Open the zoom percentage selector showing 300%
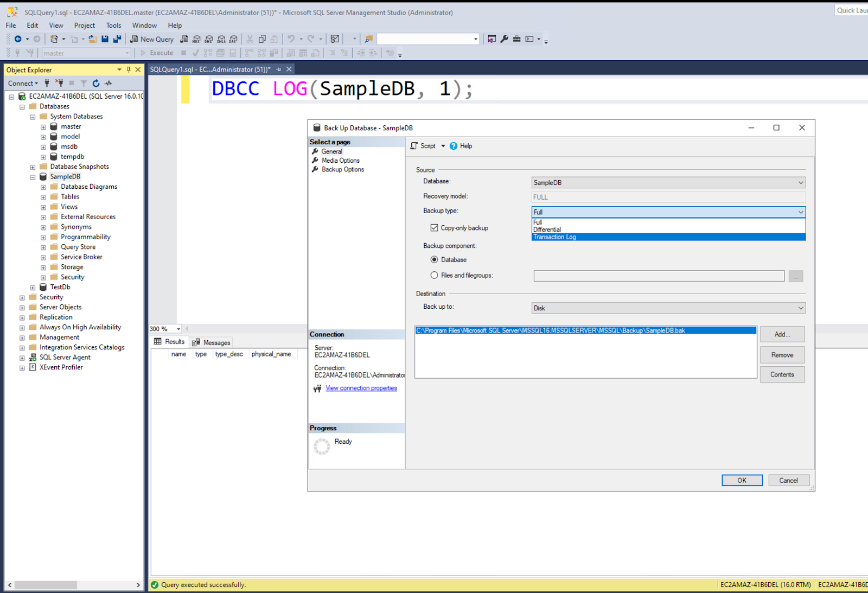Viewport: 868px width, 593px height. tap(179, 329)
